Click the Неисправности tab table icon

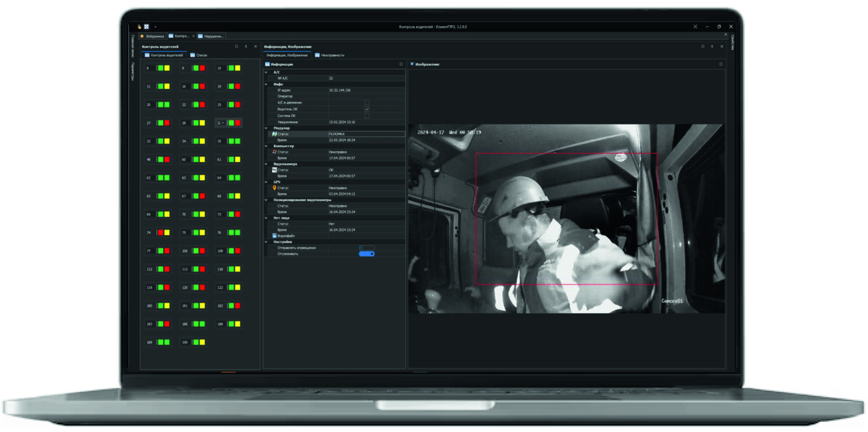[x=317, y=55]
